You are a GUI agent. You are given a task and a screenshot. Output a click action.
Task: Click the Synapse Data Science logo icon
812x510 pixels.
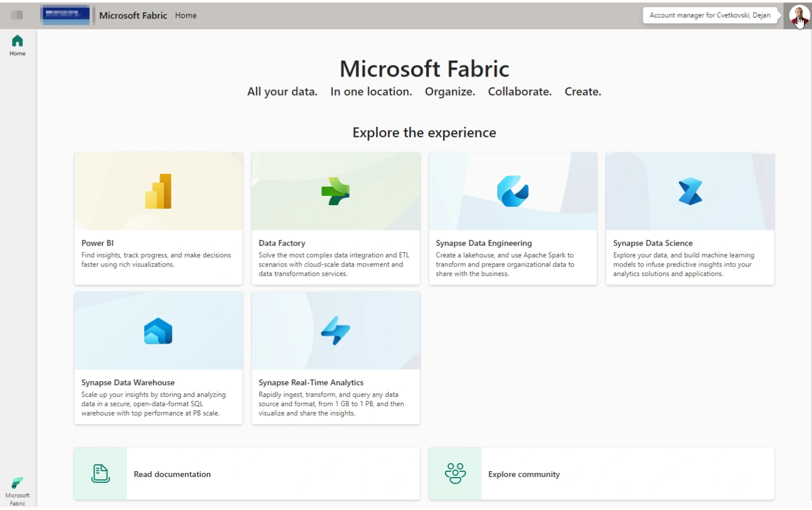pos(690,191)
